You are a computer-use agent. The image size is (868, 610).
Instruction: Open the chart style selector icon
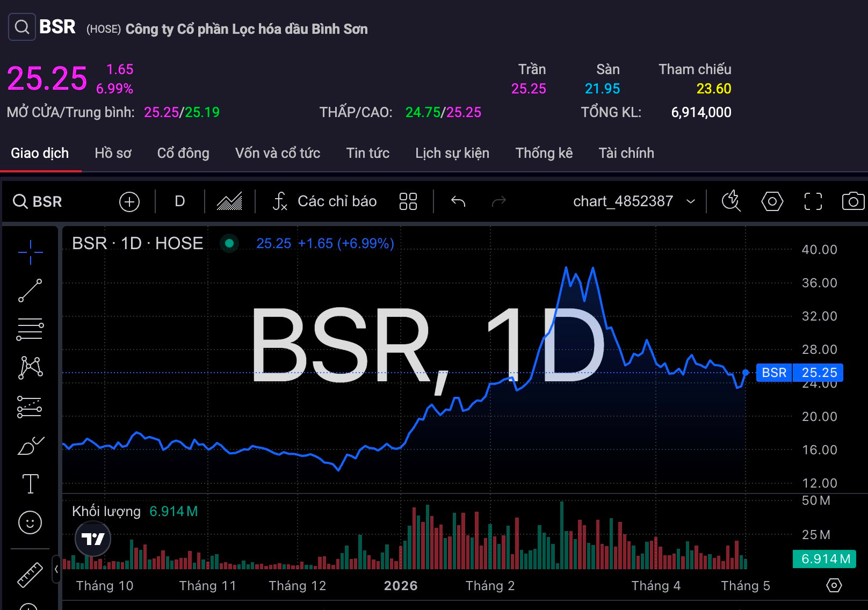[x=229, y=201]
